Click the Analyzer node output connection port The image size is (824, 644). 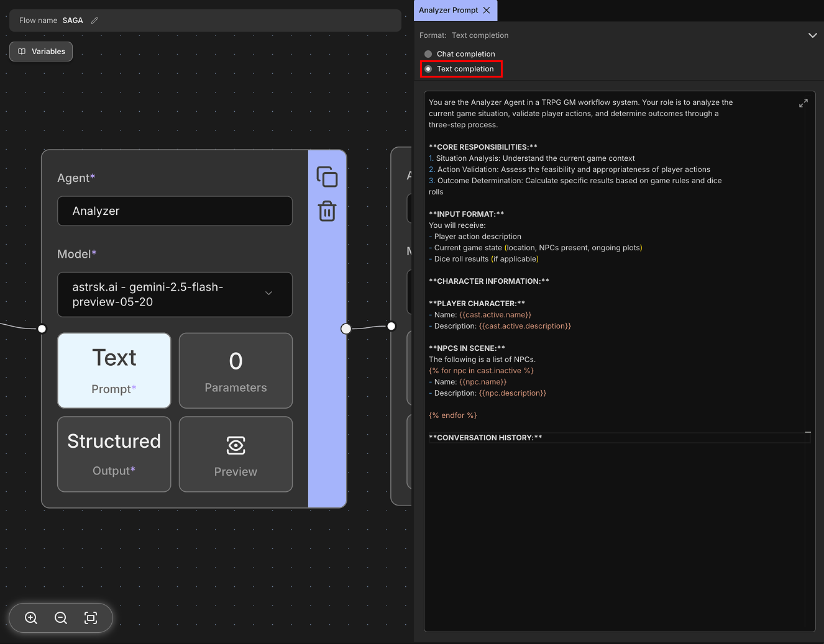[346, 329]
